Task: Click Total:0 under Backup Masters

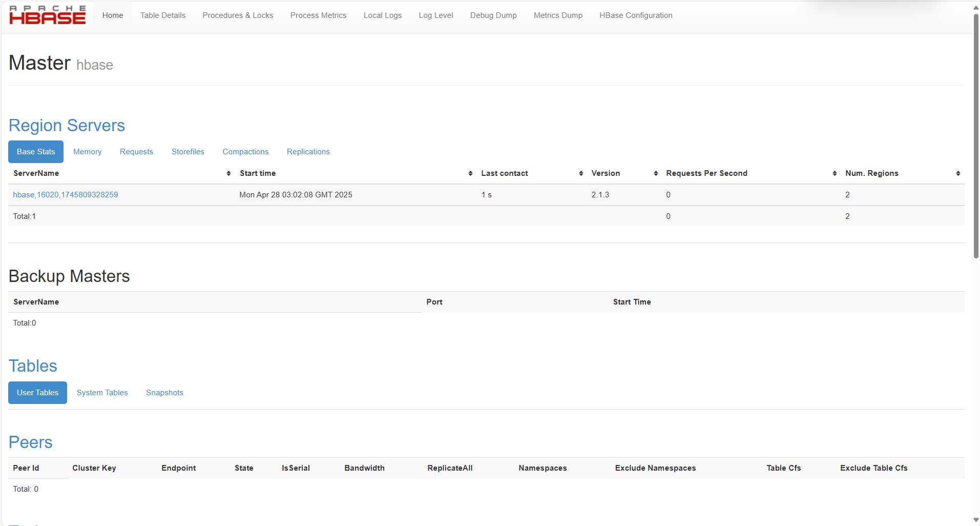Action: click(25, 323)
